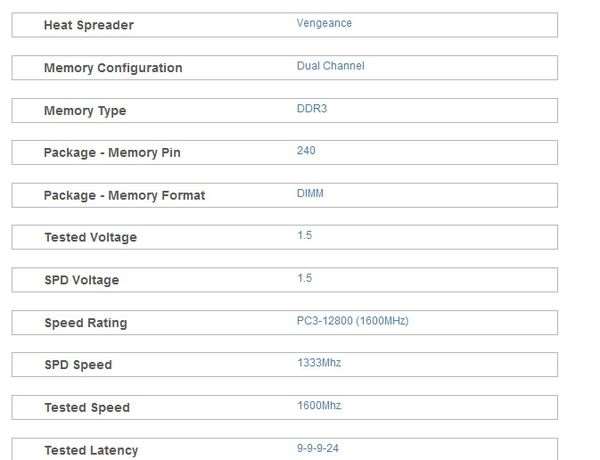Screen dimensions: 600x460
Task: Click the Package - Memory Pin label
Action: 112,153
